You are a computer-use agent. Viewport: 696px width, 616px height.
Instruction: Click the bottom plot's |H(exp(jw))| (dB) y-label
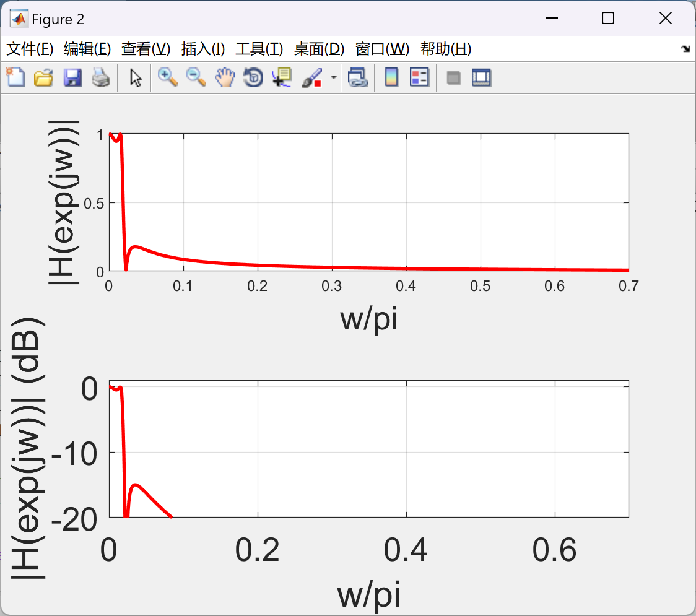(27, 448)
